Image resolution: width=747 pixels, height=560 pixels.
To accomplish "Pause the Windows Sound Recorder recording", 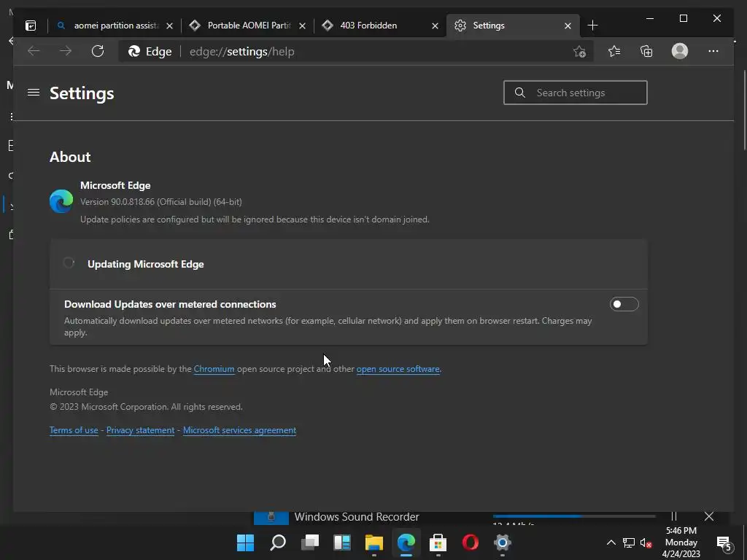I will click(673, 517).
